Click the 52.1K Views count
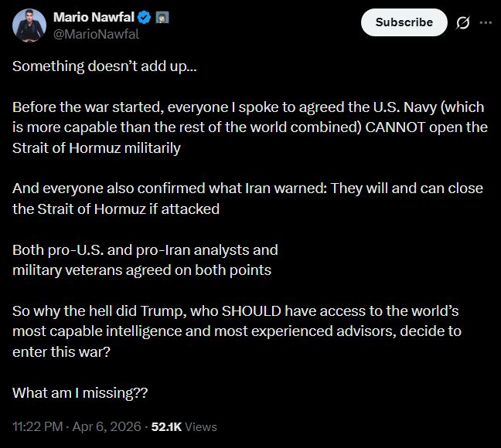 click(x=183, y=426)
